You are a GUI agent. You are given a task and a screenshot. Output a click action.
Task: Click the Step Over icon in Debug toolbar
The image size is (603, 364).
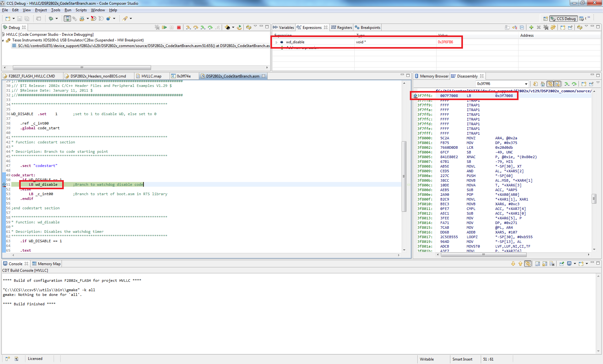point(195,28)
